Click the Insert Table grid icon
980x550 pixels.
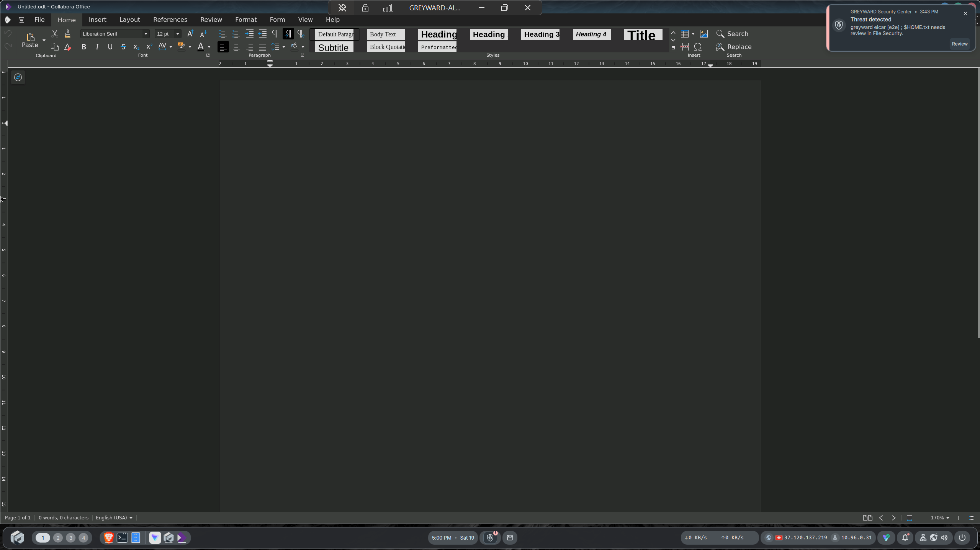click(685, 34)
